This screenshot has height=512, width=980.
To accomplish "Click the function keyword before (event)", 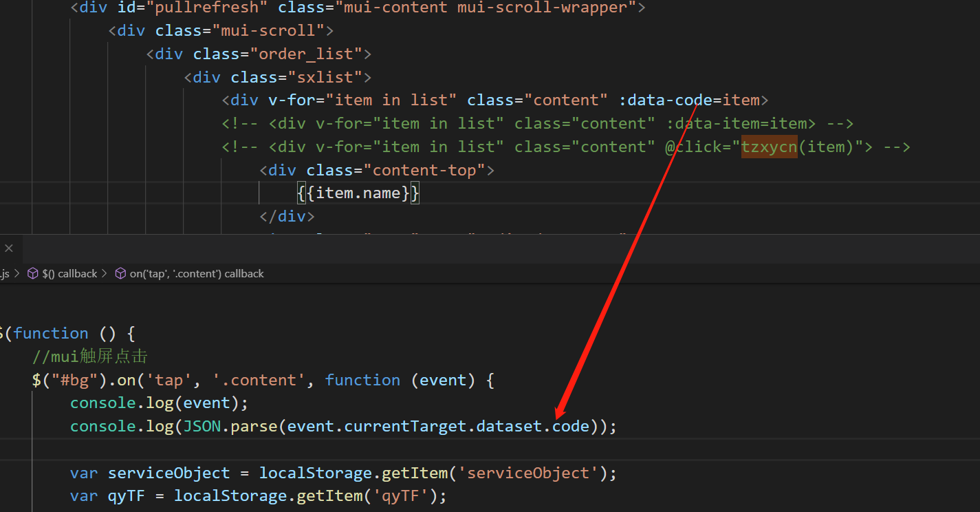I will point(362,381).
